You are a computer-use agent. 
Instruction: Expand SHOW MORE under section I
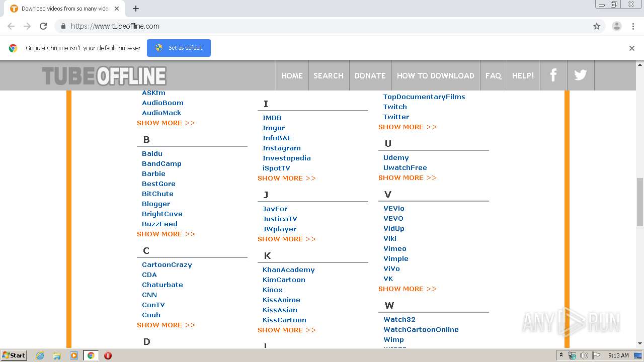coord(286,178)
